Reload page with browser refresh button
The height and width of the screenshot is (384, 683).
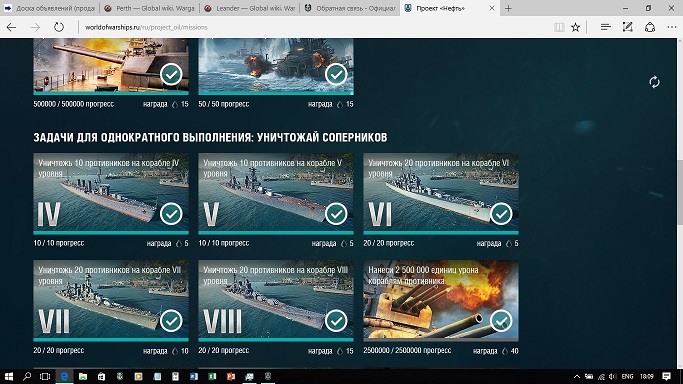pyautogui.click(x=59, y=27)
